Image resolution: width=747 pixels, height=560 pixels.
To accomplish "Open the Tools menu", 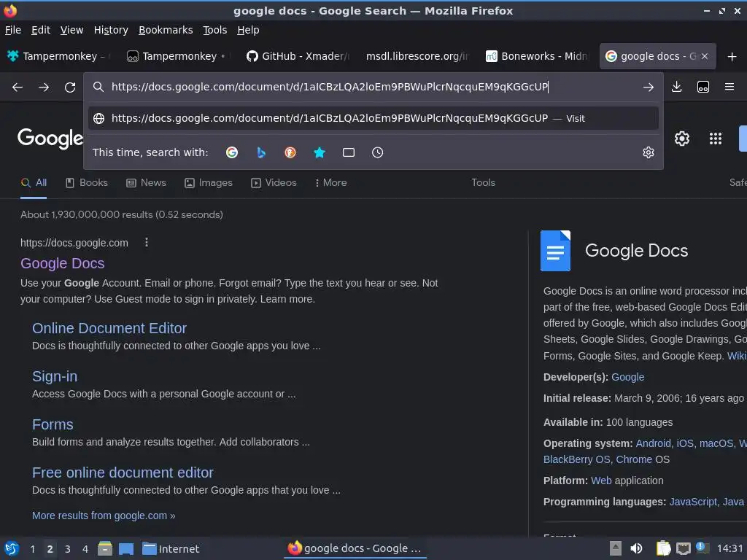I will 215,30.
